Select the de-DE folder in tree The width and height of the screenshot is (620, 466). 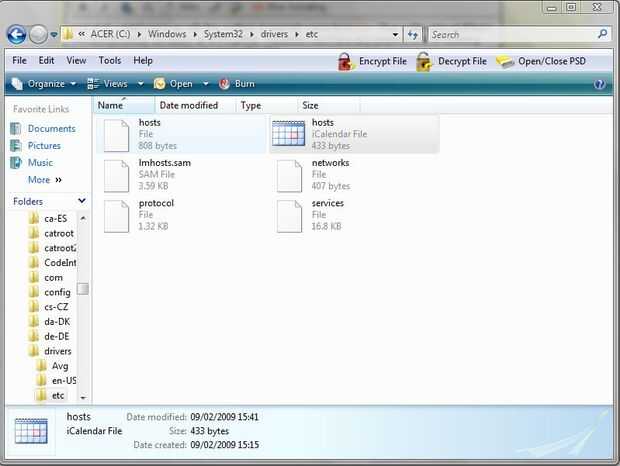[x=49, y=336]
